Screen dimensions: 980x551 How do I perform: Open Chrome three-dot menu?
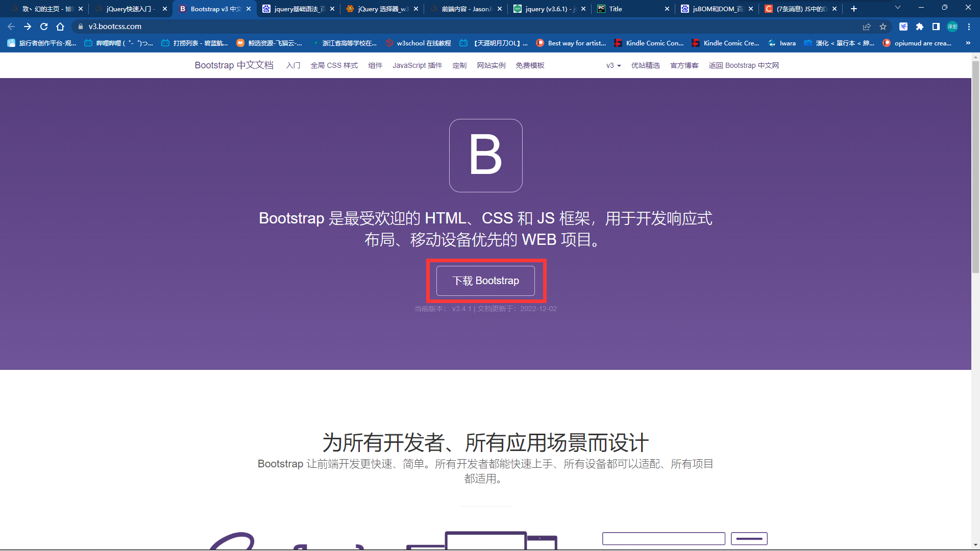click(969, 27)
